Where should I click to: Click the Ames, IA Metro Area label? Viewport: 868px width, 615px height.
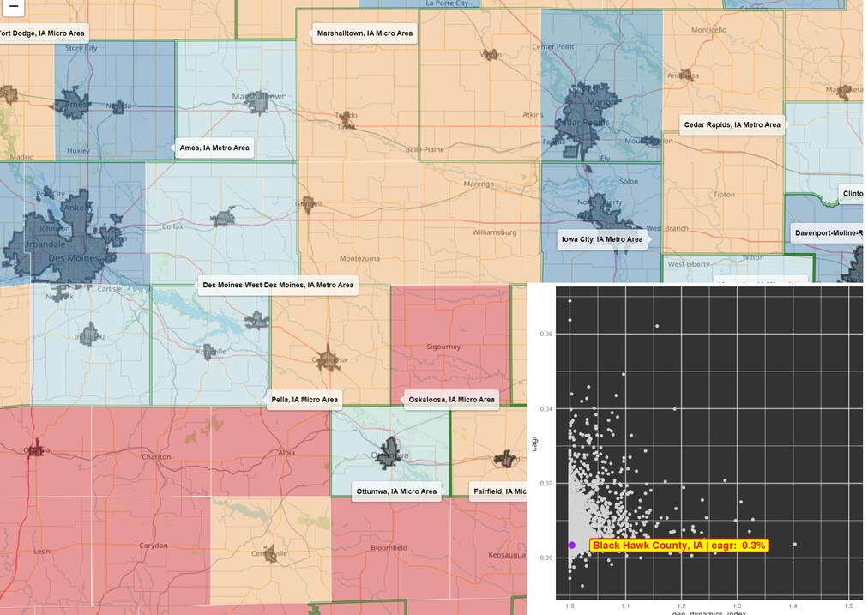click(214, 148)
